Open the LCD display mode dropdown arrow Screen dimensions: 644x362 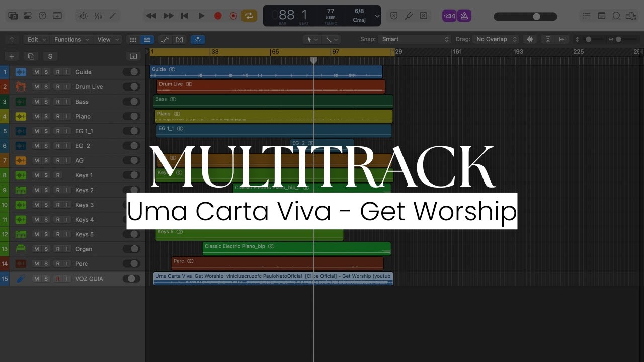click(377, 16)
